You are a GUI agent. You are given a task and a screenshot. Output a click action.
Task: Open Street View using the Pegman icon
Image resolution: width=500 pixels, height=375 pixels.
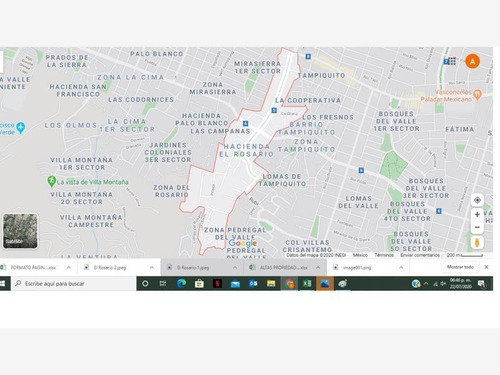tap(477, 243)
